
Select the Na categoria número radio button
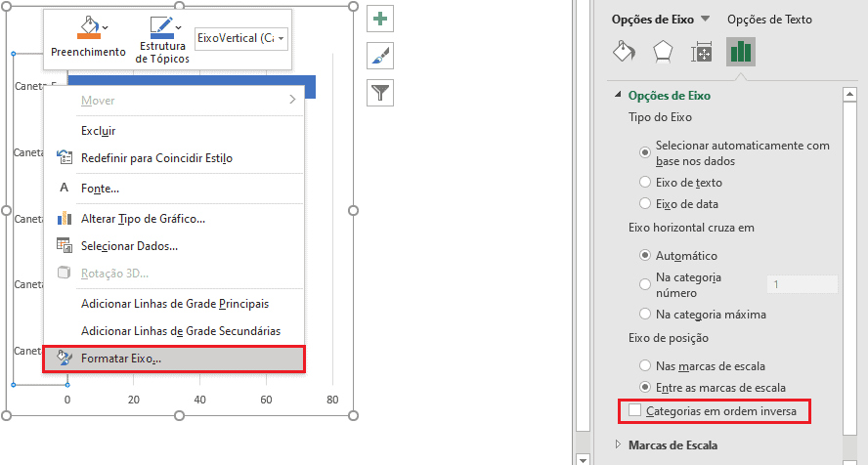pos(645,284)
